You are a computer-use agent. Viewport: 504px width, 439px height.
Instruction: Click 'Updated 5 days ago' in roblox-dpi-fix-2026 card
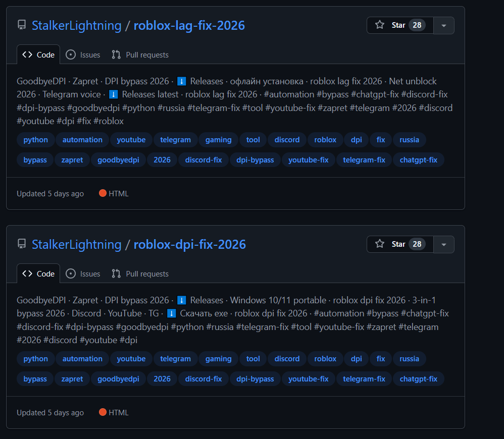tap(50, 413)
